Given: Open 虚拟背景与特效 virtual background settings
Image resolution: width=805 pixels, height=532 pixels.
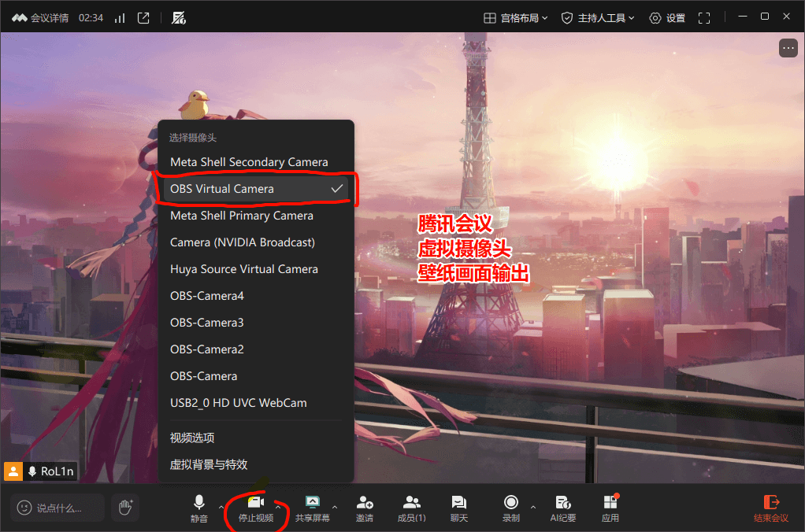Looking at the screenshot, I should [256, 464].
